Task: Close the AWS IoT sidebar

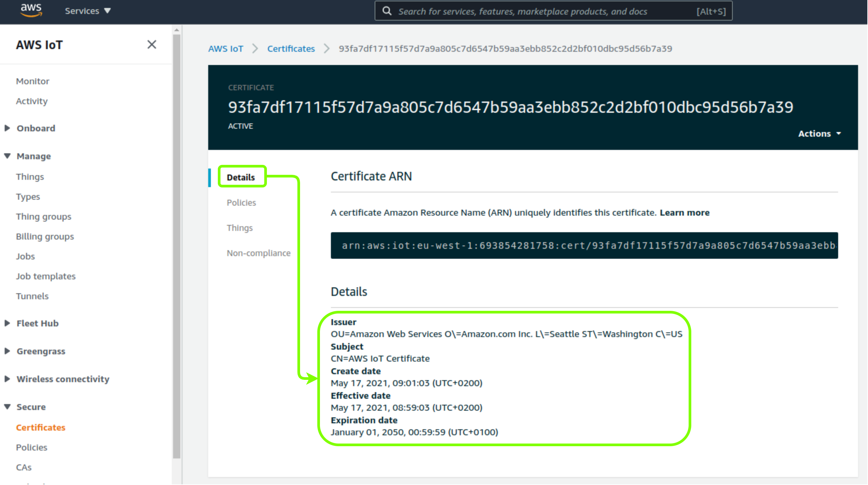Action: [152, 44]
